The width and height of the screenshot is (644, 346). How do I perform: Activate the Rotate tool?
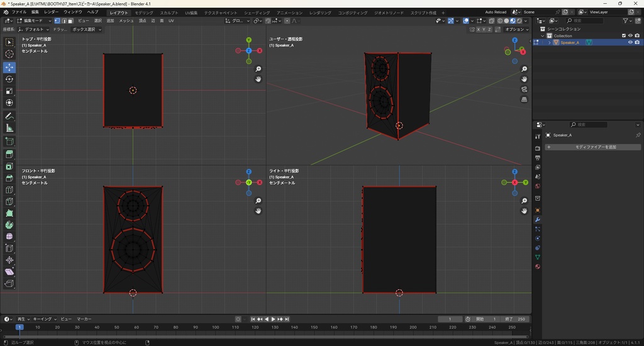(9, 79)
